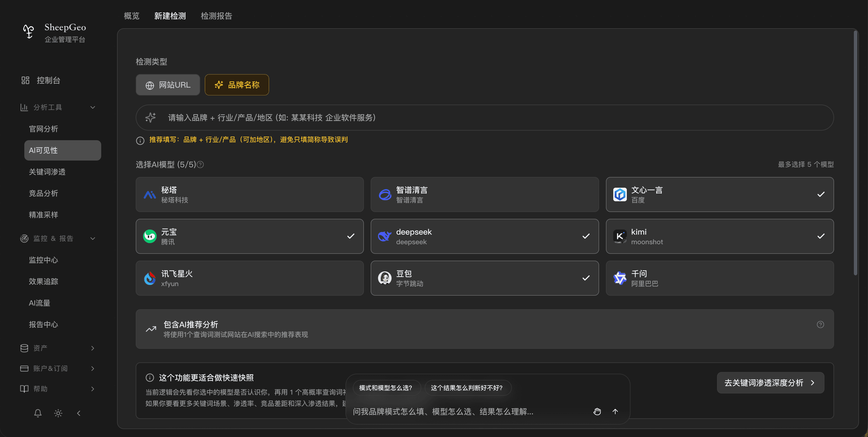
Task: Deselect the kimi model card
Action: point(720,236)
